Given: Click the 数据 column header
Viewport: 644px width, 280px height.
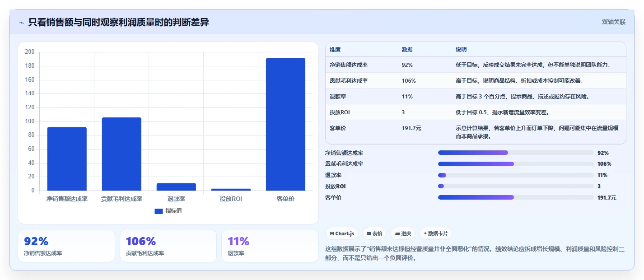Looking at the screenshot, I should click(x=407, y=49).
